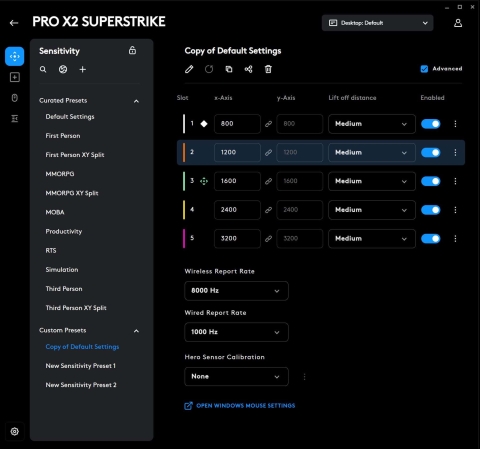Open the Desktop: Default profile dropdown
Viewport: 480px width, 449px height.
pos(377,23)
